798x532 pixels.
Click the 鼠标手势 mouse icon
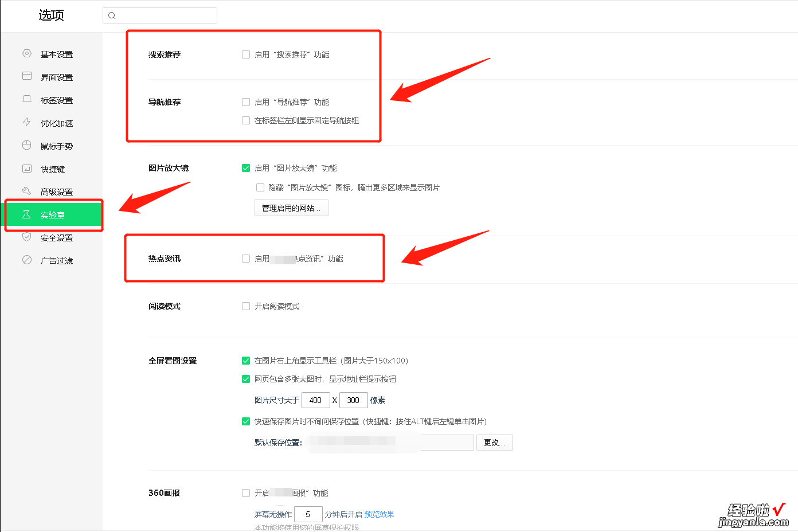point(27,145)
